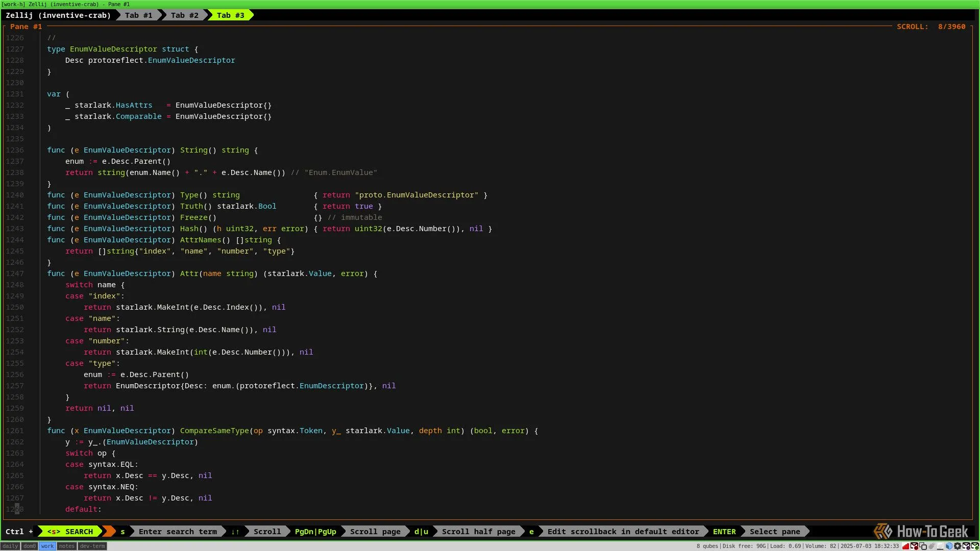Switch to the notes workspace
980x551 pixels.
coord(66,546)
